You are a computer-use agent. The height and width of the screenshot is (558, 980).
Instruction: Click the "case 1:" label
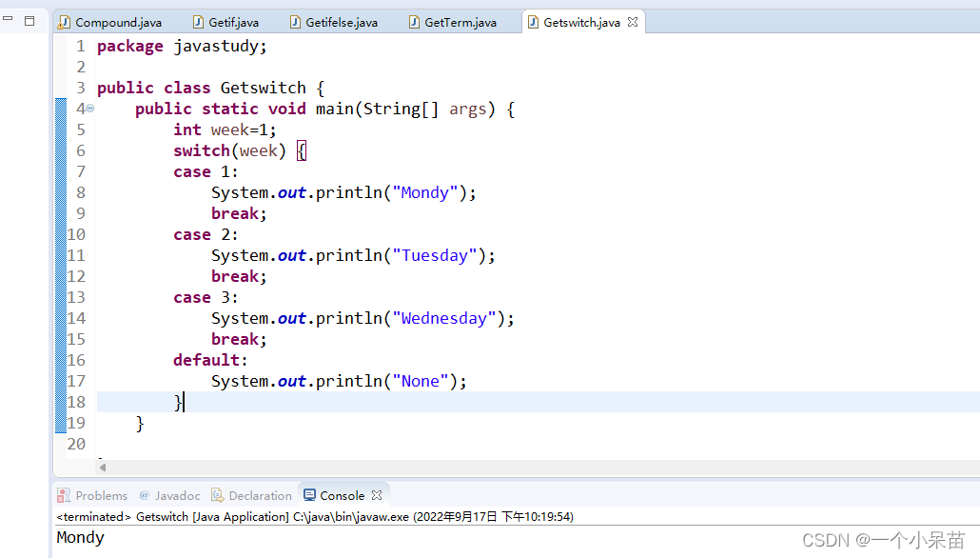206,172
